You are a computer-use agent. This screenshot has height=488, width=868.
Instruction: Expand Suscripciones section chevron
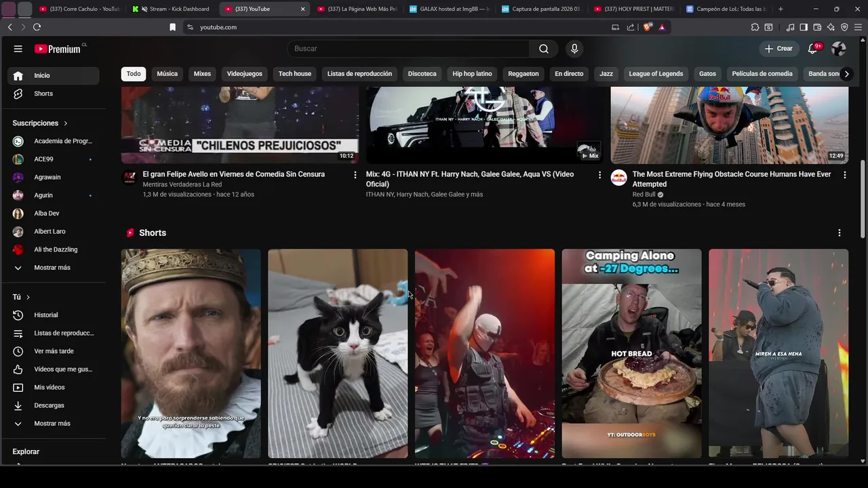66,123
